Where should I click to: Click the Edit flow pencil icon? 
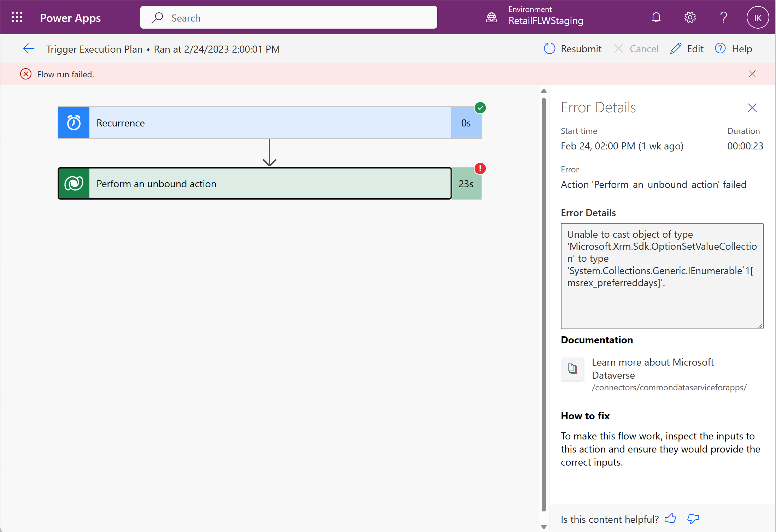click(x=677, y=49)
